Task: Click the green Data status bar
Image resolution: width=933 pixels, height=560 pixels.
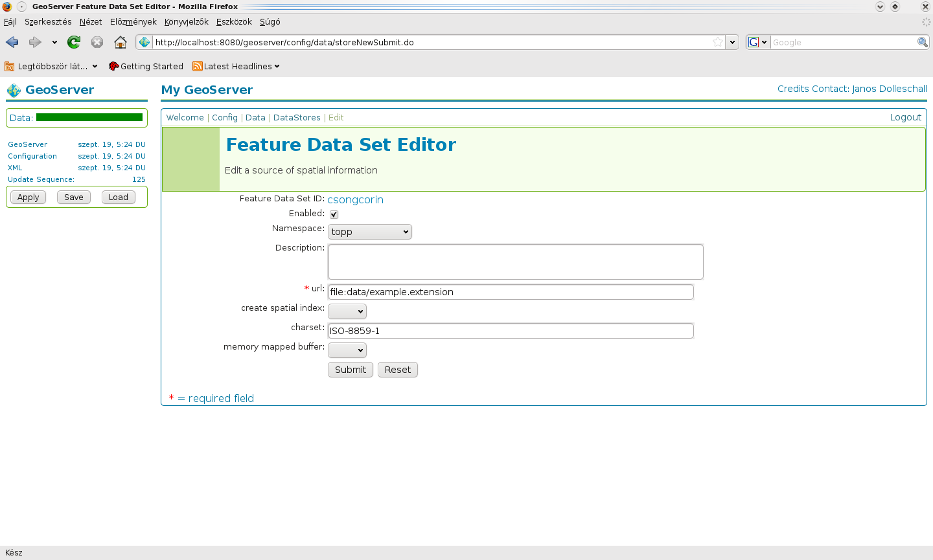Action: 89,117
